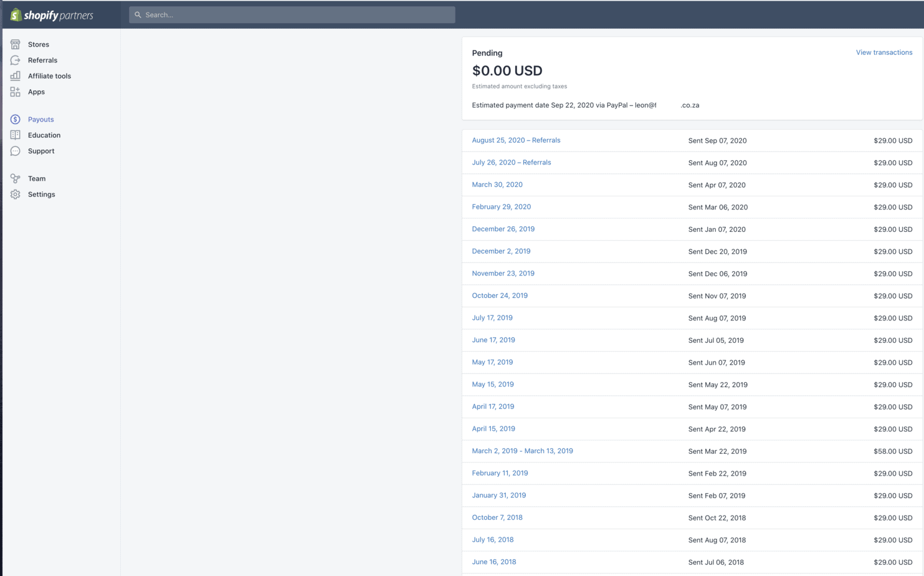Click the search magnifier icon
Viewport: 924px width, 576px height.
(138, 14)
